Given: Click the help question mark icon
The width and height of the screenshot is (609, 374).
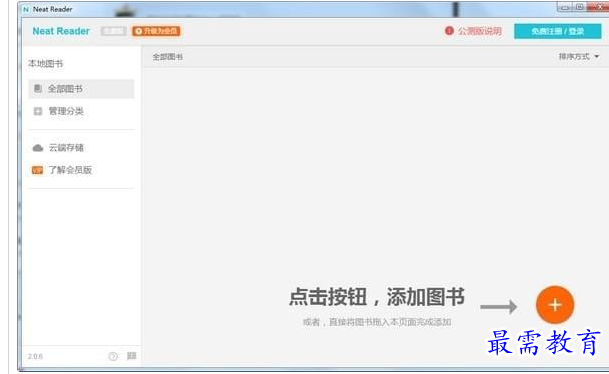Looking at the screenshot, I should tap(113, 356).
